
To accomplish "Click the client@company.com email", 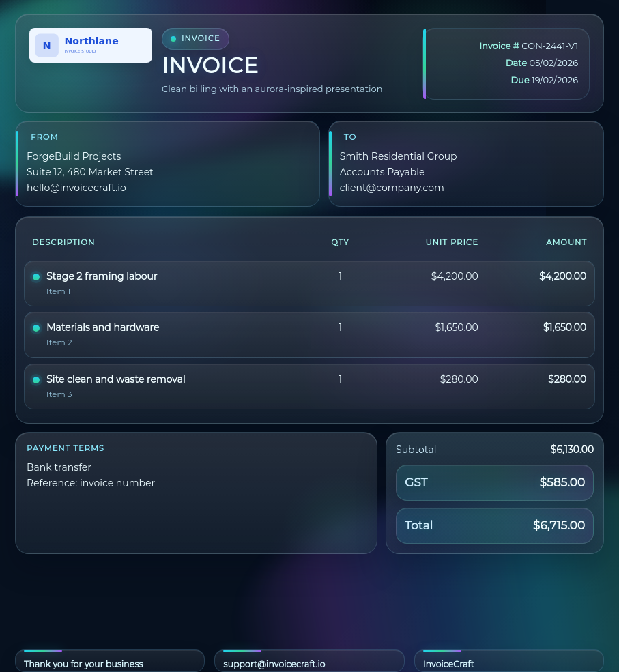I will 392,188.
